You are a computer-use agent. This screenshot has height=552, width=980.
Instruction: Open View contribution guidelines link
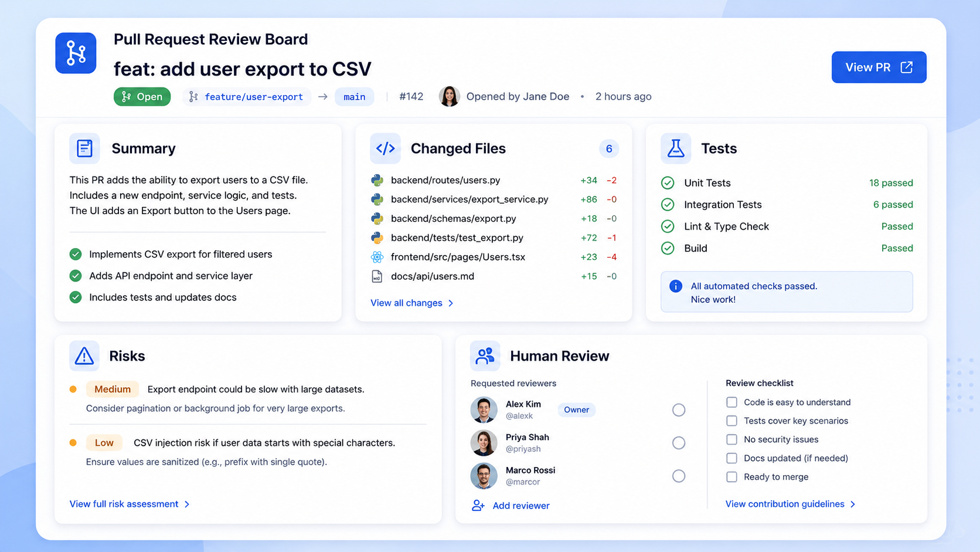[791, 504]
